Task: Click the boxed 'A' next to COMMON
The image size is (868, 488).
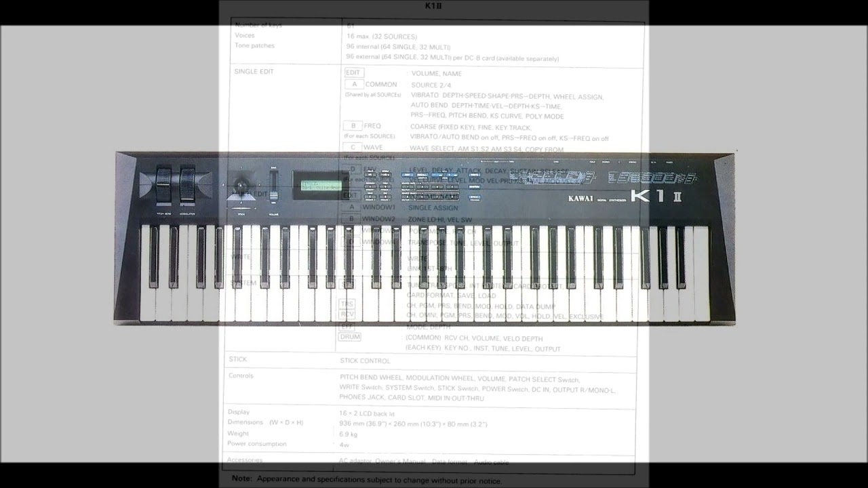Action: pyautogui.click(x=354, y=85)
